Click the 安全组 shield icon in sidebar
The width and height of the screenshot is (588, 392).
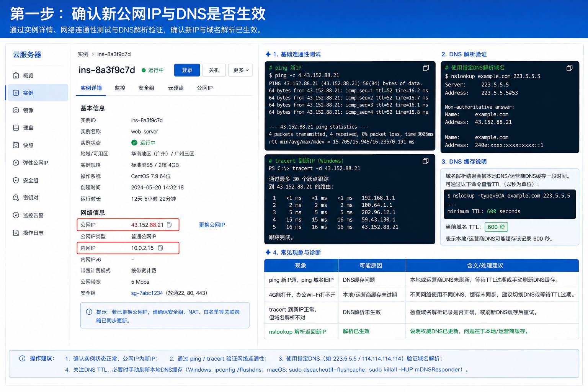[16, 180]
